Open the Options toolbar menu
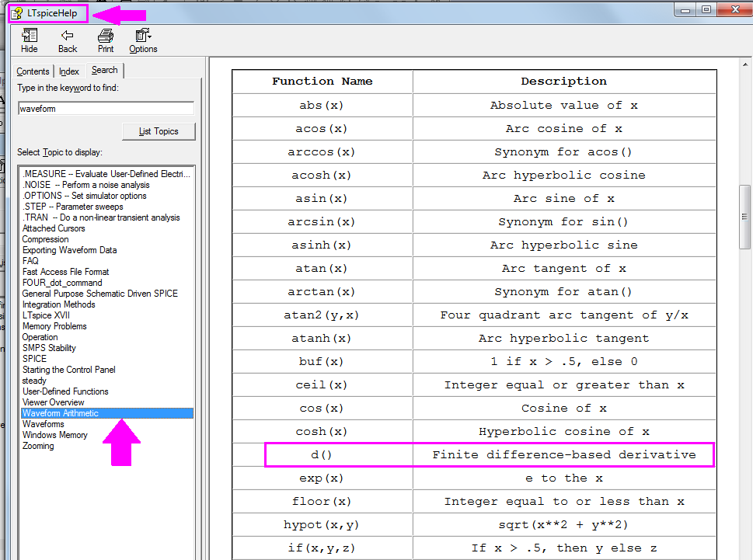The image size is (753, 560). [143, 40]
